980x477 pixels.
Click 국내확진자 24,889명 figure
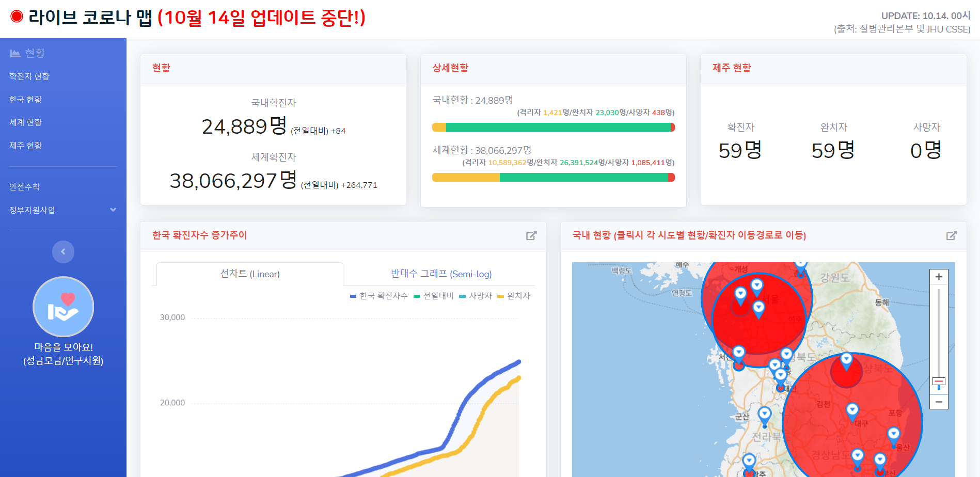click(x=244, y=126)
